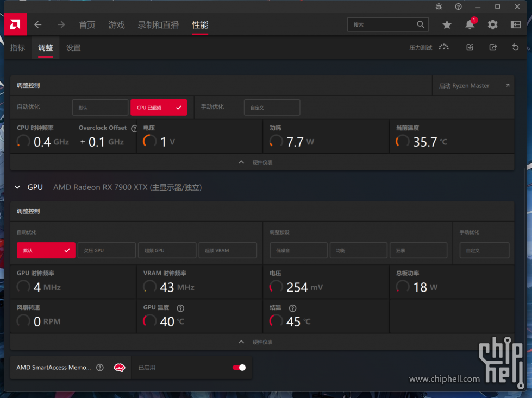This screenshot has height=398, width=532.
Task: Switch to the 设置 sub-tab
Action: 73,48
